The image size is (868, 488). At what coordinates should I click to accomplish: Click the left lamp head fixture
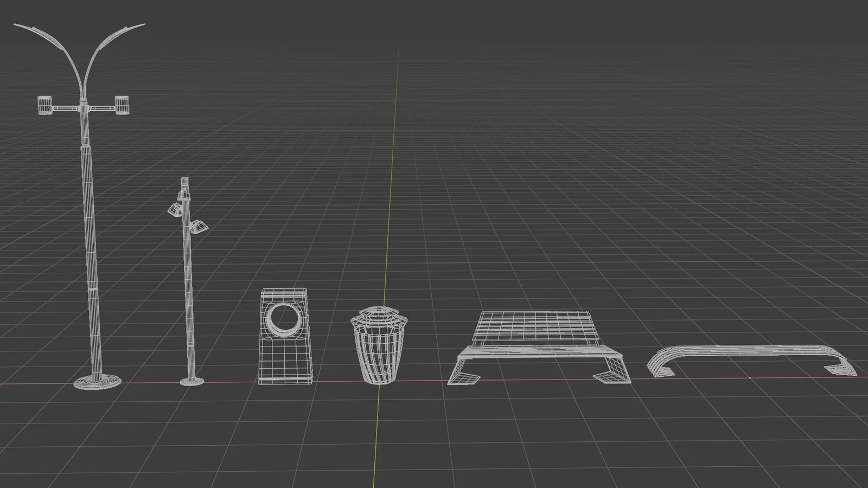[44, 105]
